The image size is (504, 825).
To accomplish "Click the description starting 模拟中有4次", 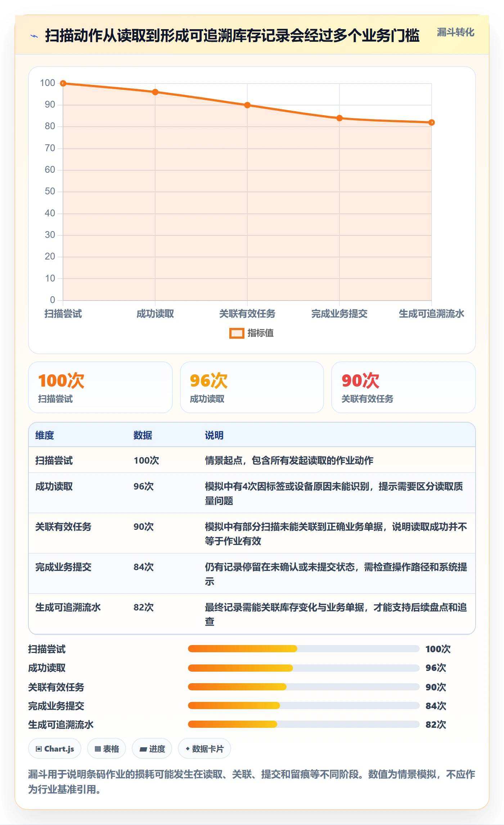I will (x=334, y=493).
